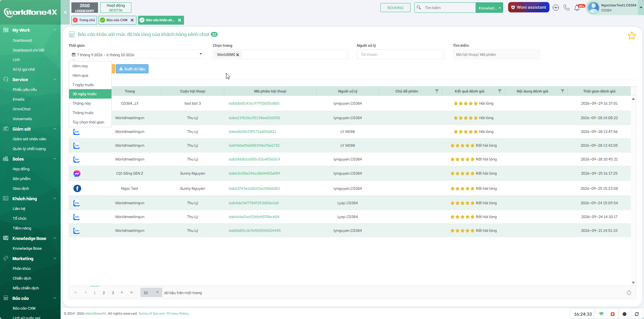This screenshot has width=644, height=319.
Task: Open the Knowled... search scope dropdown
Action: point(489,8)
